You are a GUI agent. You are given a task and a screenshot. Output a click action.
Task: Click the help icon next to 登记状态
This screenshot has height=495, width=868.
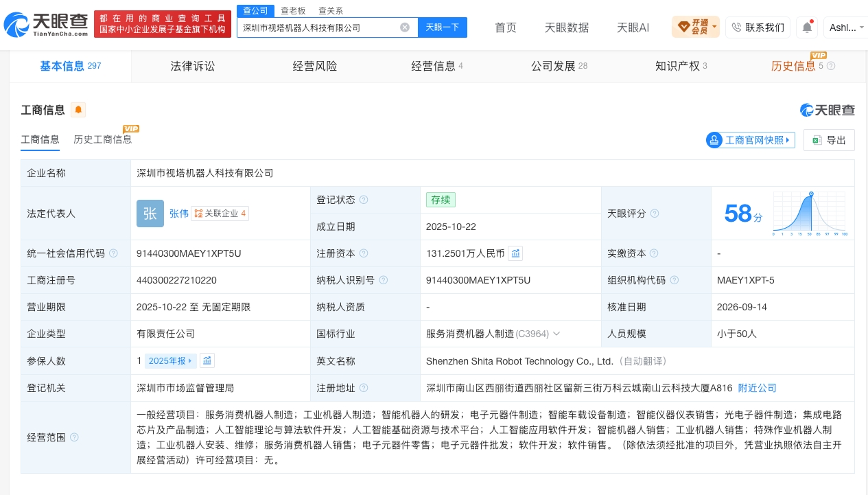(364, 200)
